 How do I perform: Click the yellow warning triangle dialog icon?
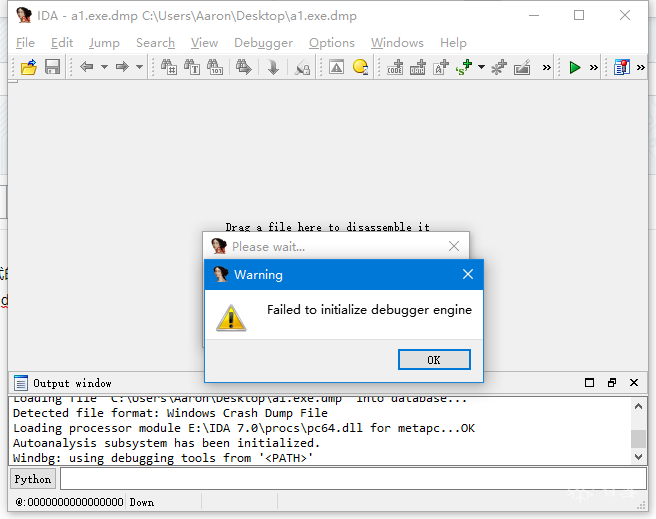231,318
